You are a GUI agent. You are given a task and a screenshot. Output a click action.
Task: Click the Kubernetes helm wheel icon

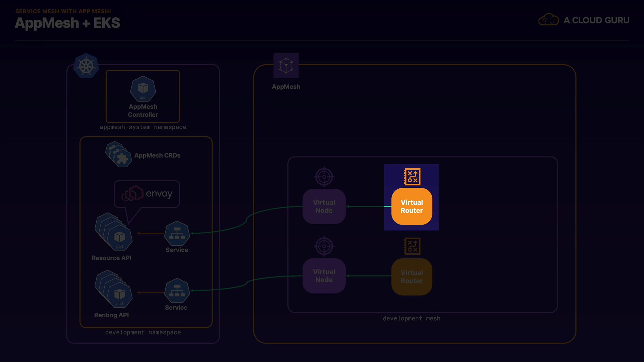(86, 66)
